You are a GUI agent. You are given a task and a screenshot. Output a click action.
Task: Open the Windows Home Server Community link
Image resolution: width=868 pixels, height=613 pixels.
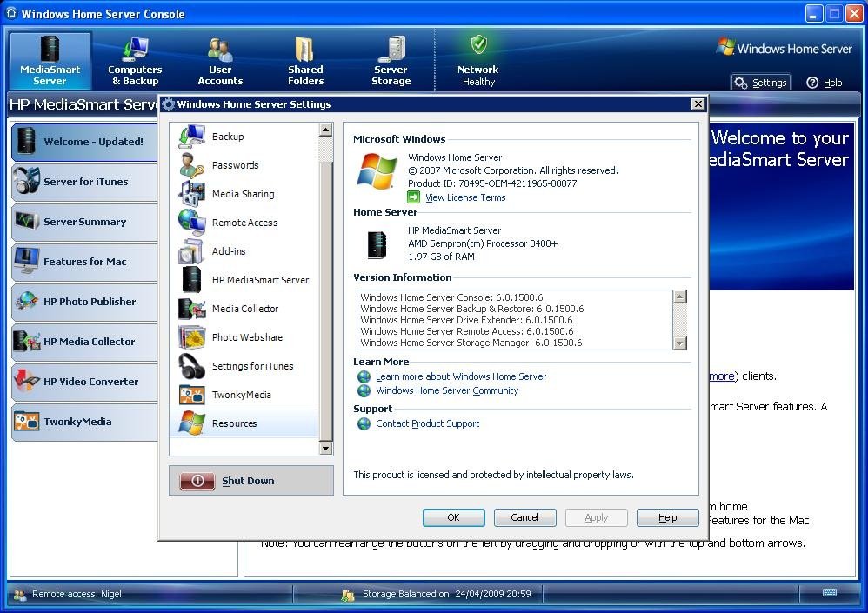pyautogui.click(x=447, y=390)
